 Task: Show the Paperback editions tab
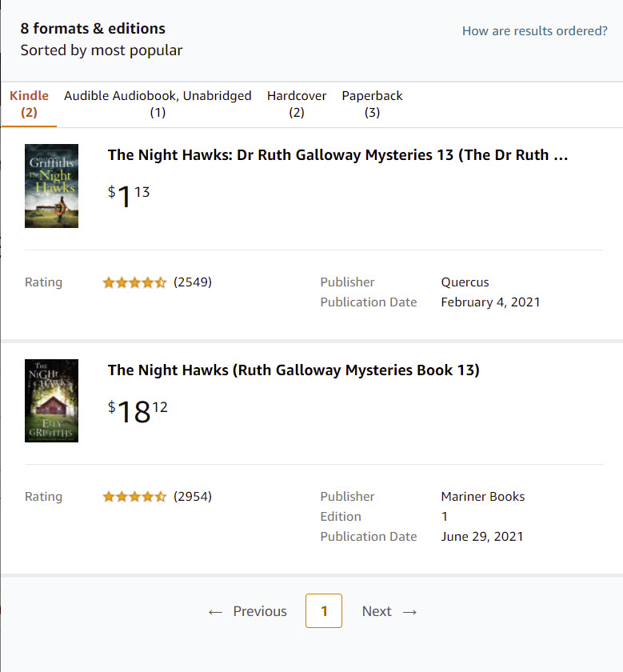tap(372, 104)
